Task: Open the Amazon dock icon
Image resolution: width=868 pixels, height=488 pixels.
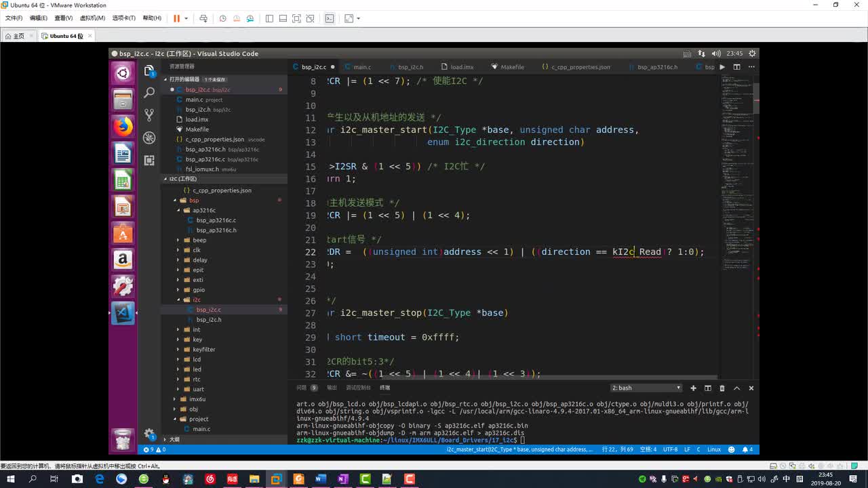Action: [123, 259]
